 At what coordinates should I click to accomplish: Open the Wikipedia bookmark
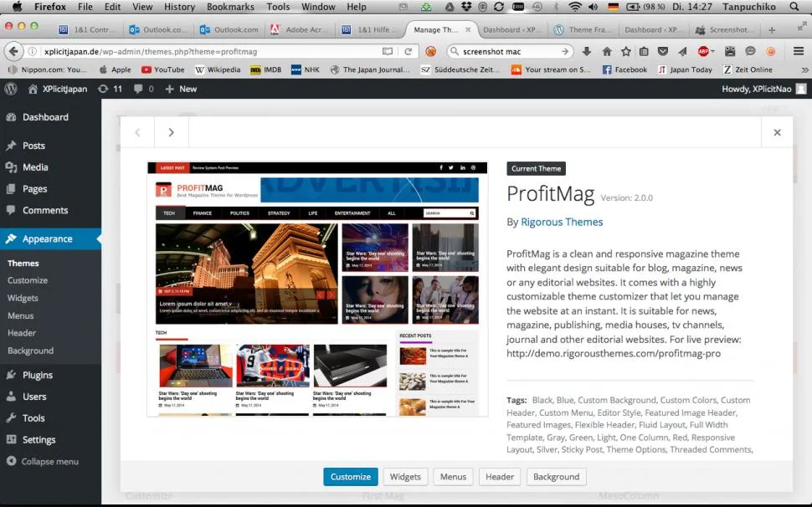pos(218,69)
